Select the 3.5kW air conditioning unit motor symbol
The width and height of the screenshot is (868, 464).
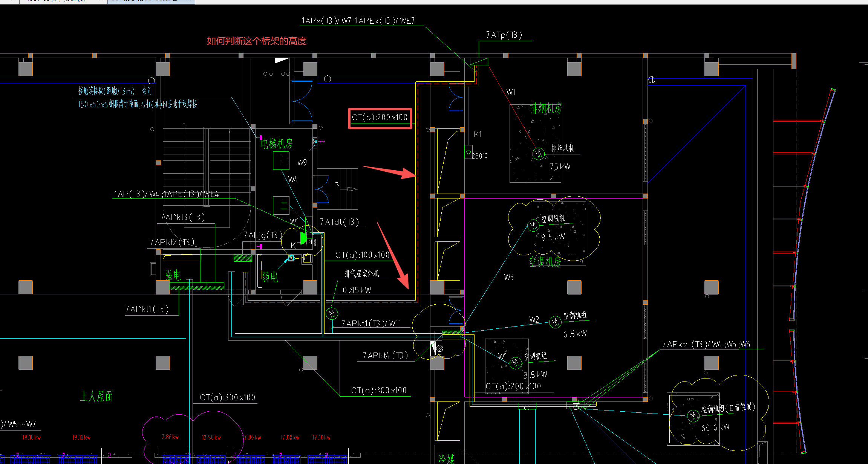pyautogui.click(x=515, y=363)
